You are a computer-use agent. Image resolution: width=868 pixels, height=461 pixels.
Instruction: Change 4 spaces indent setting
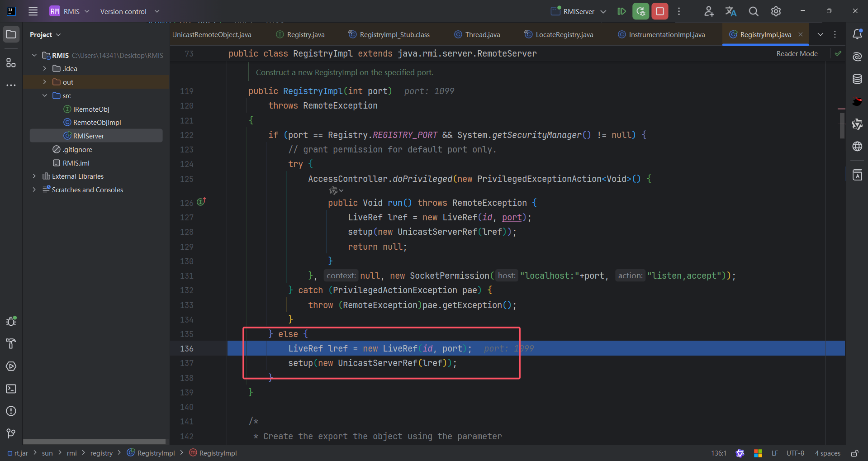tap(827, 453)
